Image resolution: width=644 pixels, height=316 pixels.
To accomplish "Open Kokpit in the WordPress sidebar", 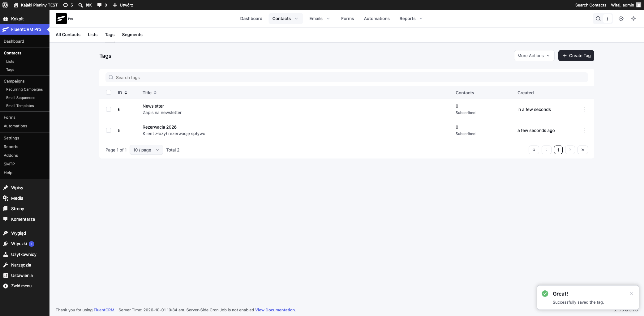I will click(x=25, y=19).
